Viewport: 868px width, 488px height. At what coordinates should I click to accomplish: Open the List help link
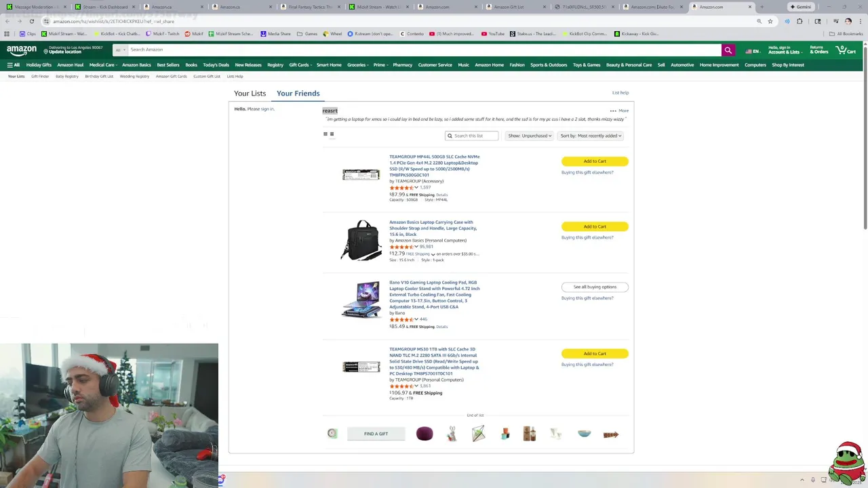pos(620,93)
